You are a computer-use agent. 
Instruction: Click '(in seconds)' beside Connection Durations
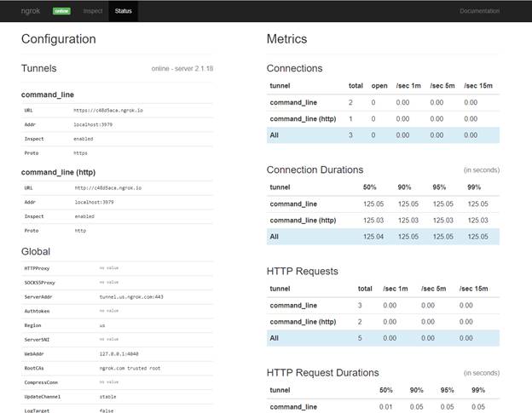click(x=482, y=170)
